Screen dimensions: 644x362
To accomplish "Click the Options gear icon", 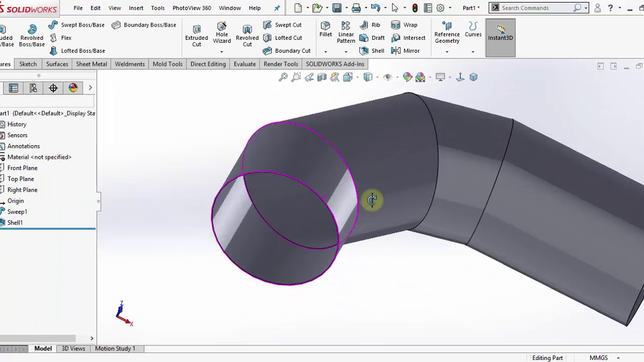I will [440, 8].
